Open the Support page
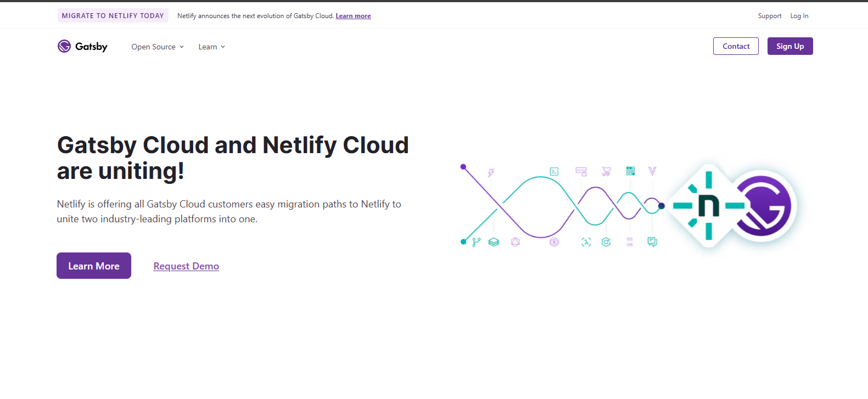868x399 pixels. 769,16
